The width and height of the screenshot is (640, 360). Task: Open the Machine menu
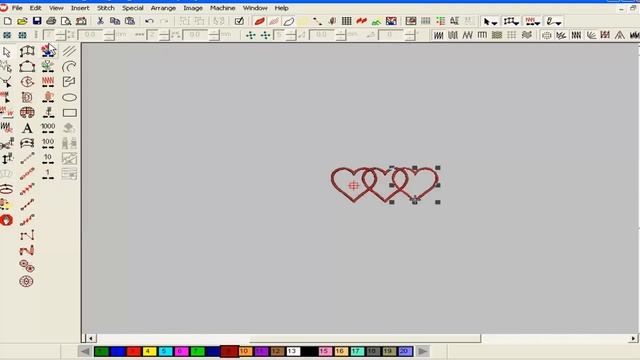click(x=222, y=8)
